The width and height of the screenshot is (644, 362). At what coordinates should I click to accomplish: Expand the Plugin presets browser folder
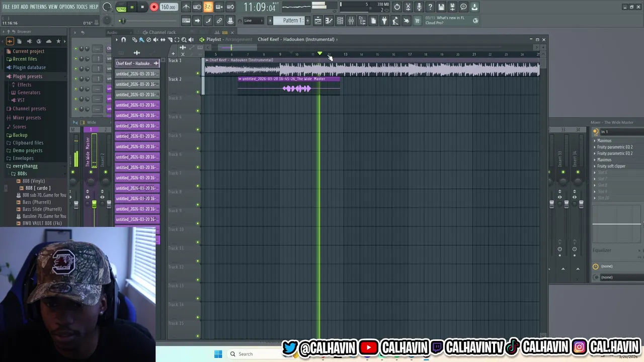click(27, 76)
